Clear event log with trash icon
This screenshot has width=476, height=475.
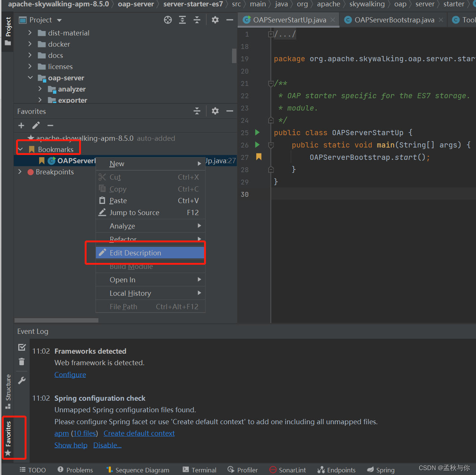pos(22,361)
